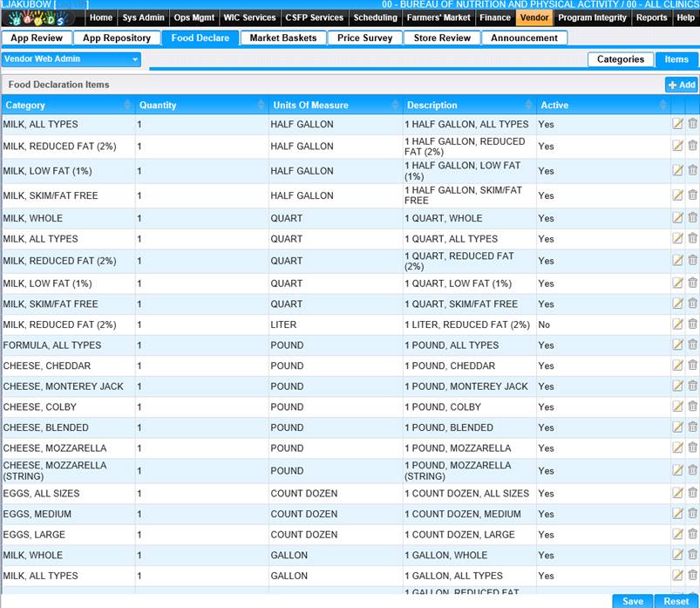The height and width of the screenshot is (608, 700).
Task: Edit the 1 HALF GALLON, SKIM/FAT FREE item
Action: click(x=677, y=195)
